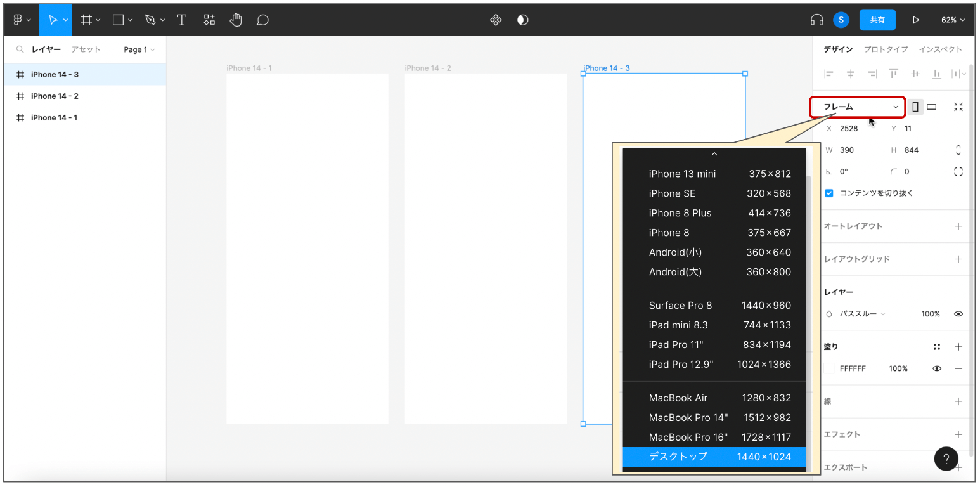The height and width of the screenshot is (487, 980).
Task: Choose the iPad mini 8.3 preset
Action: coord(714,325)
